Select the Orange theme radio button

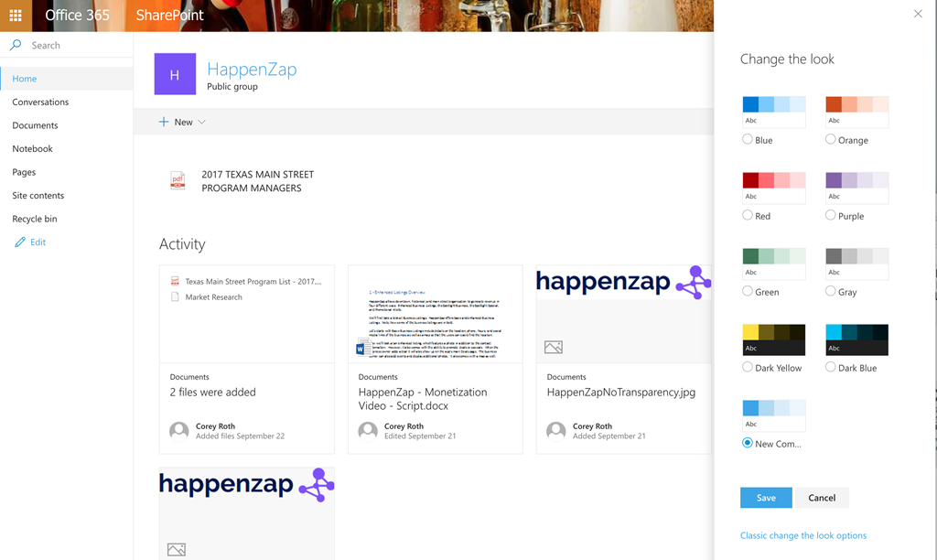[x=830, y=139]
